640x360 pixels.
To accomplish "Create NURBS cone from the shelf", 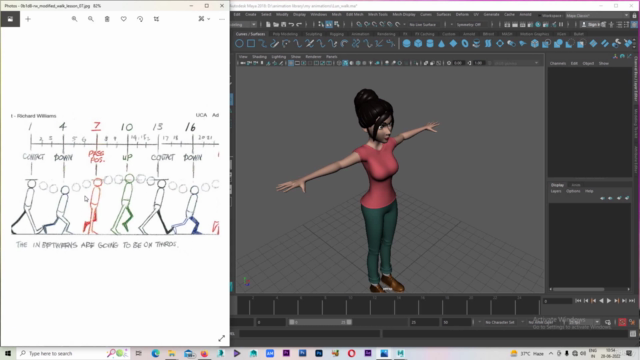I will point(442,43).
